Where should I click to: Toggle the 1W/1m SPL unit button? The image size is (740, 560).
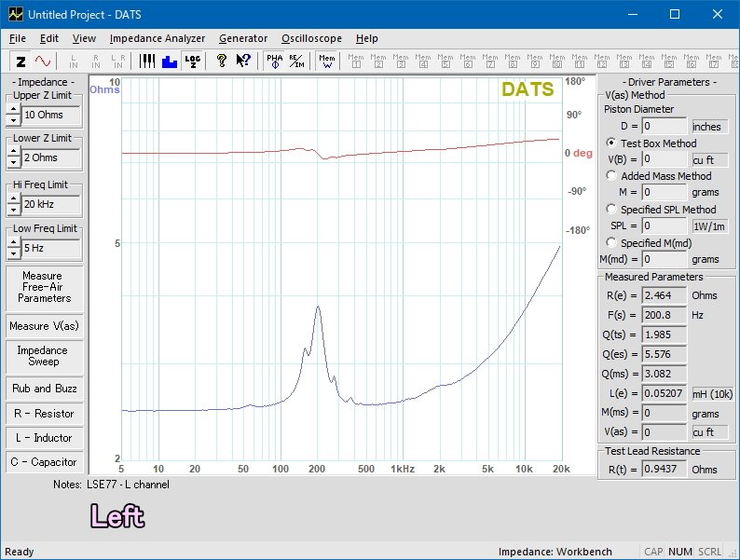709,226
